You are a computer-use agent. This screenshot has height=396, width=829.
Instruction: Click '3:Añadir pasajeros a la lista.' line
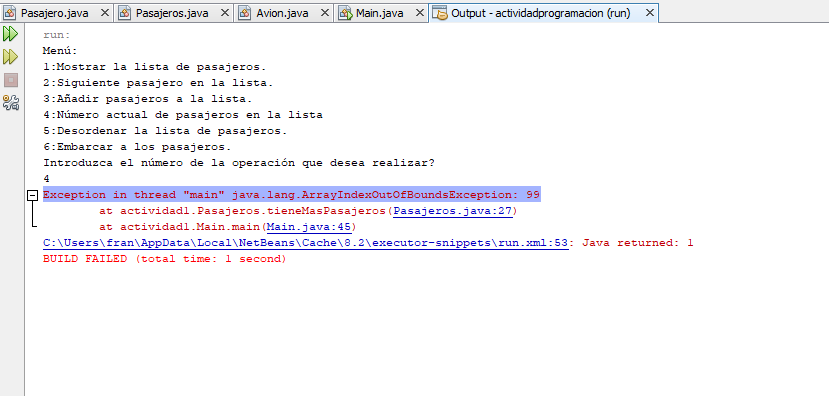coord(148,99)
